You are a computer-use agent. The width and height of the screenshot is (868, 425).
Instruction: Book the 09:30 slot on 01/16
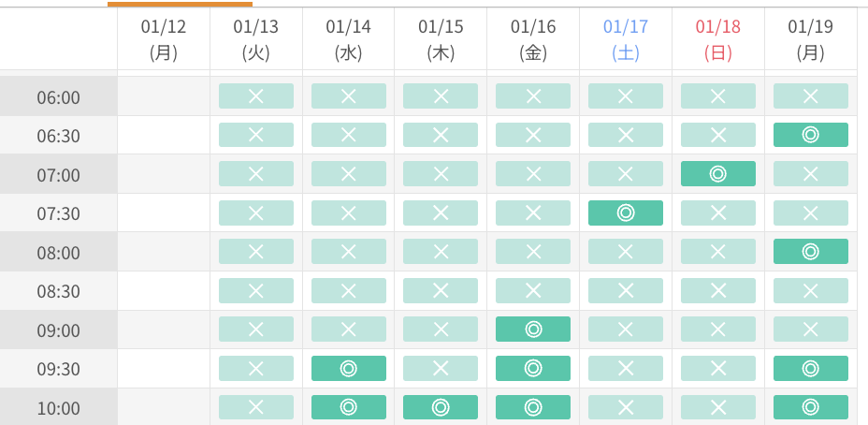coord(533,369)
